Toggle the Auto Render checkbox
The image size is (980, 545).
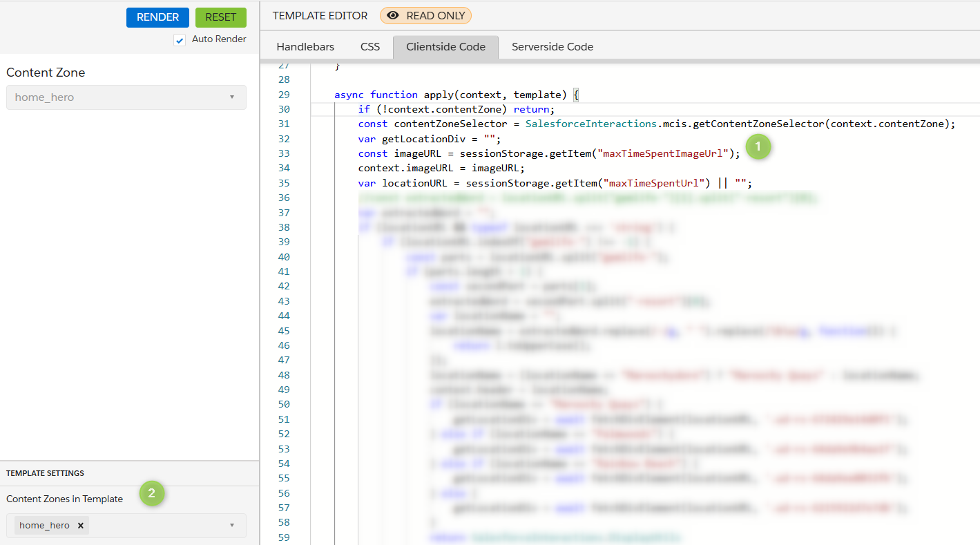click(180, 40)
